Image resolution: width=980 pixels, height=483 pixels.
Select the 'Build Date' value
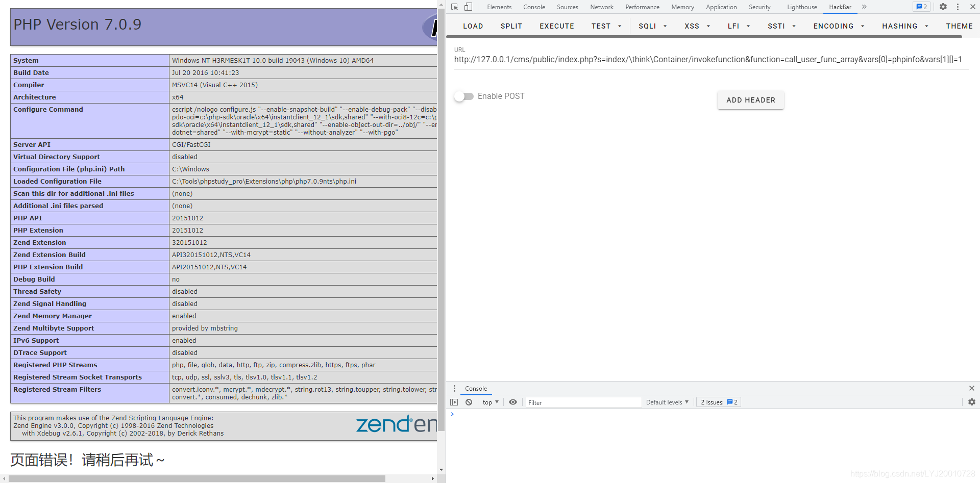point(205,73)
